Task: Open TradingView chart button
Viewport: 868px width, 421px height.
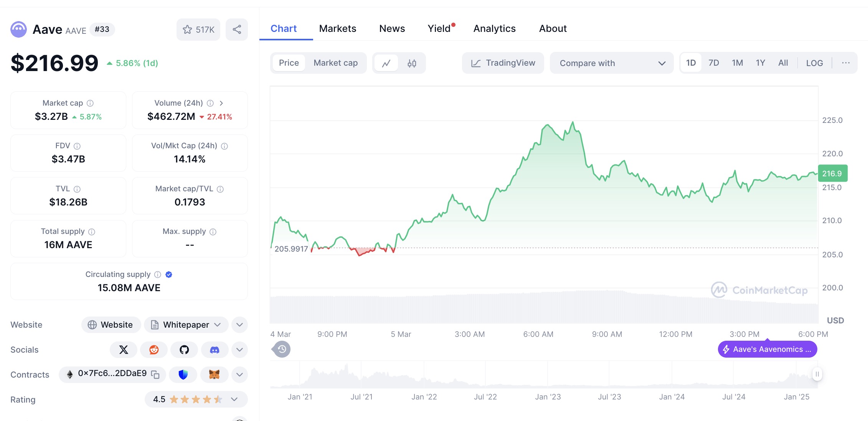Action: point(503,63)
